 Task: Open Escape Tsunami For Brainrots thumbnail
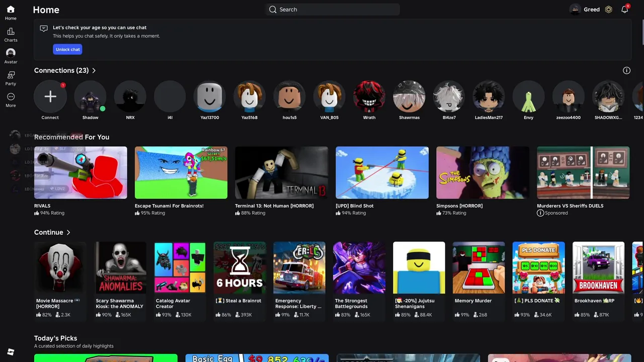pos(181,172)
